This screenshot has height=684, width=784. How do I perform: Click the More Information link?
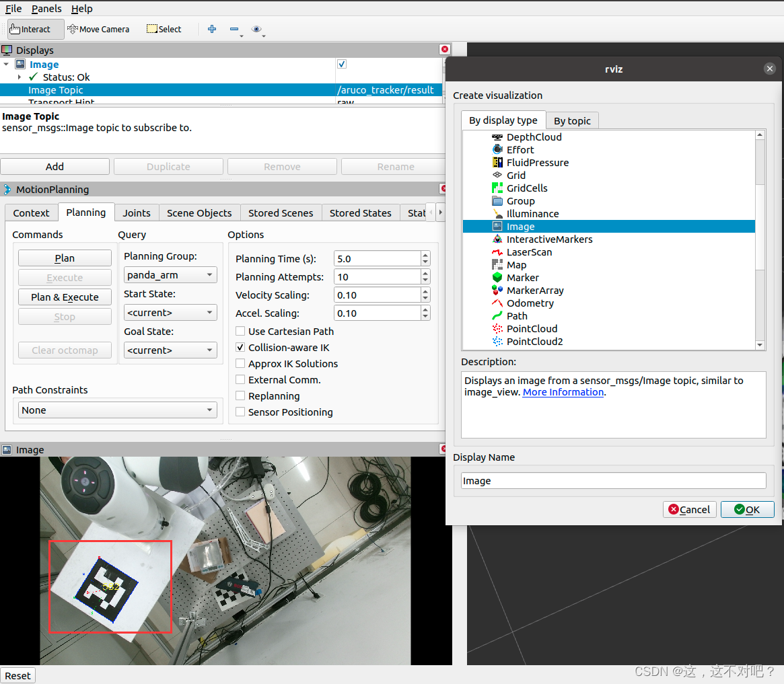click(x=563, y=392)
